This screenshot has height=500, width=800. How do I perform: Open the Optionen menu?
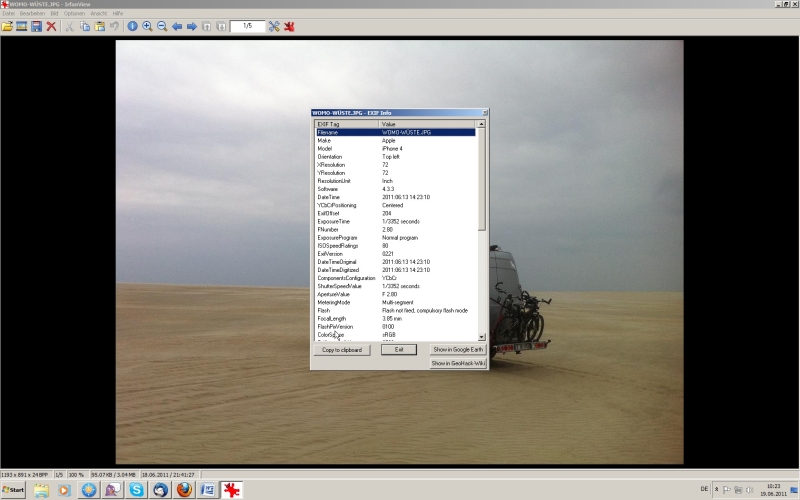point(74,13)
